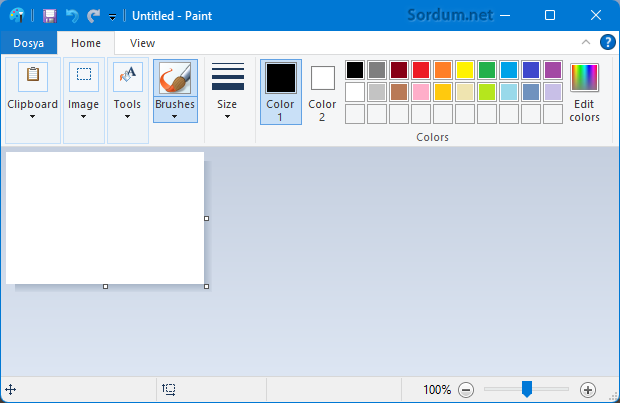Pick the gold color swatch
620x403 pixels.
click(443, 92)
